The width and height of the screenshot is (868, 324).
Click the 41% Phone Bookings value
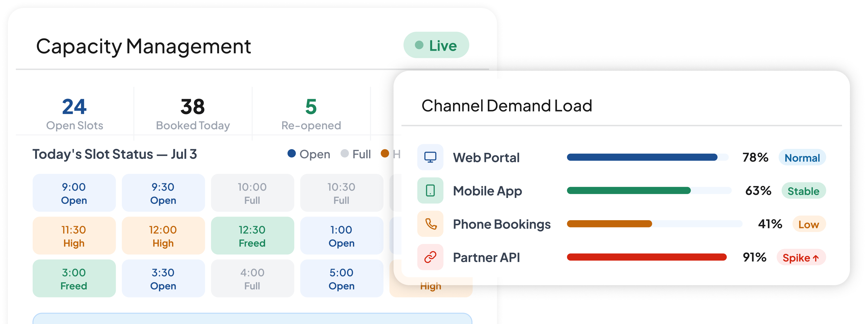coord(770,224)
